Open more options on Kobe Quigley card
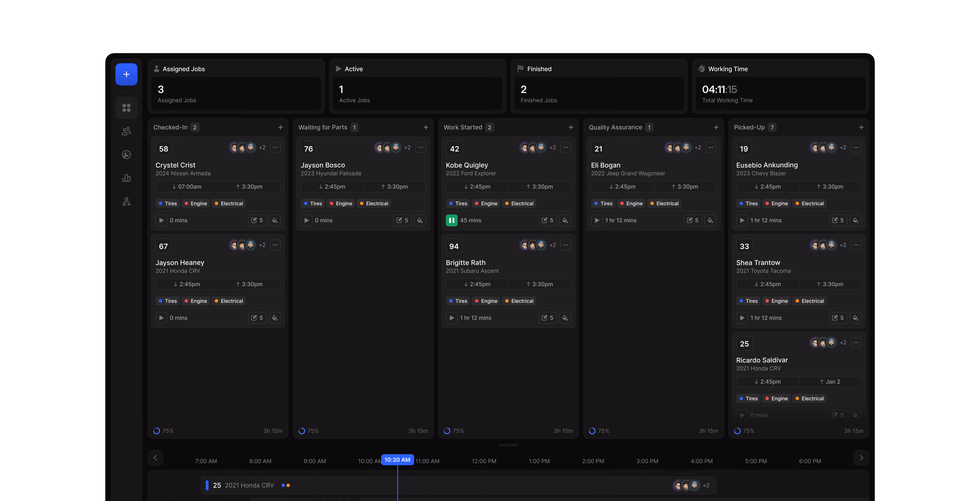This screenshot has width=980, height=501. [x=566, y=148]
